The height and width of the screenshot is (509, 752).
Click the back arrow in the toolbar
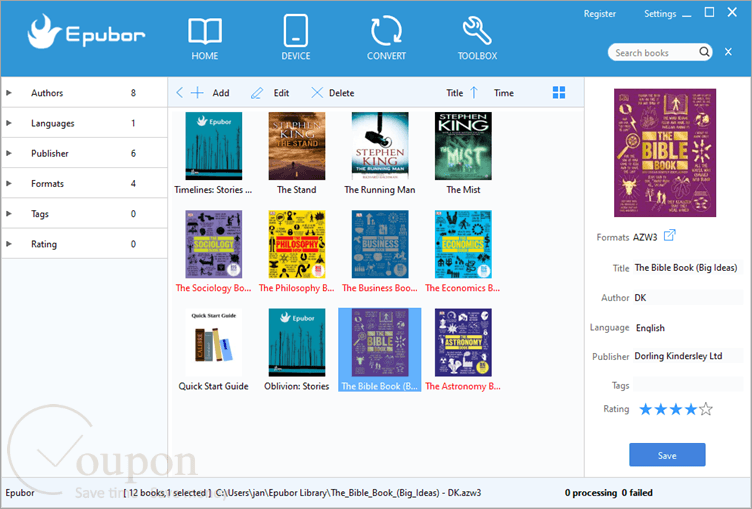(179, 93)
